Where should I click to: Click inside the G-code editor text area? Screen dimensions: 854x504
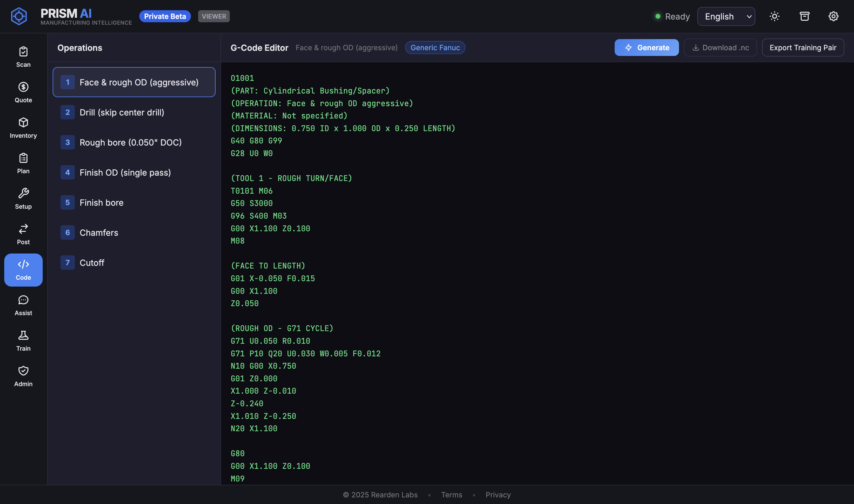(x=536, y=272)
